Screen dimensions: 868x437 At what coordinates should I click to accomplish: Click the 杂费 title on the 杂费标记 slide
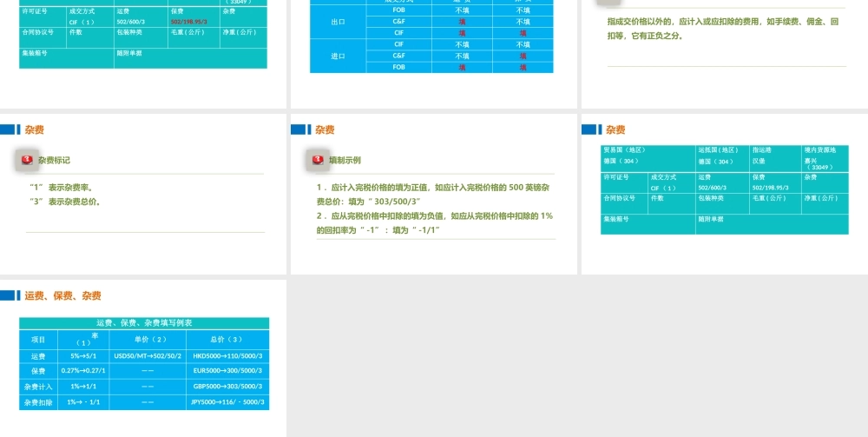coord(35,130)
